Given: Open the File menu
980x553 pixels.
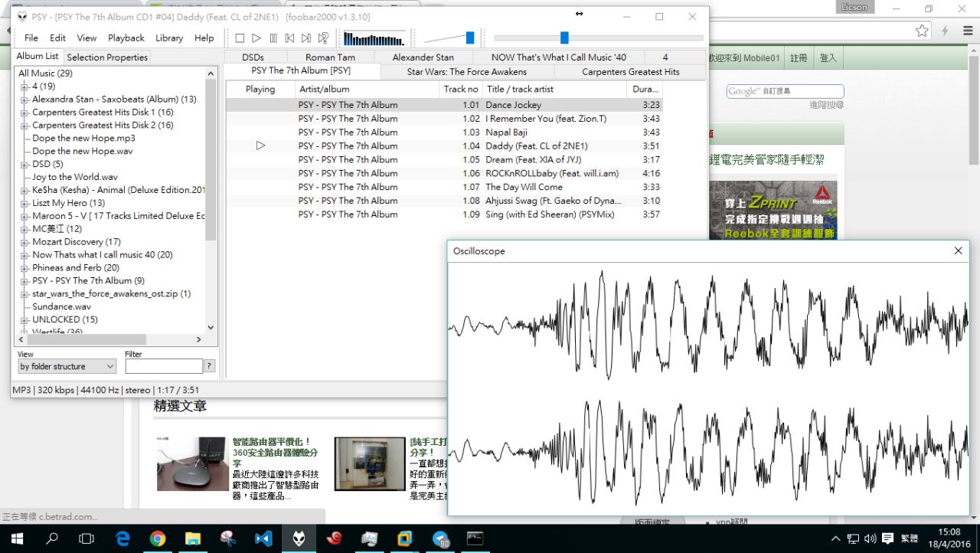Looking at the screenshot, I should (x=31, y=38).
